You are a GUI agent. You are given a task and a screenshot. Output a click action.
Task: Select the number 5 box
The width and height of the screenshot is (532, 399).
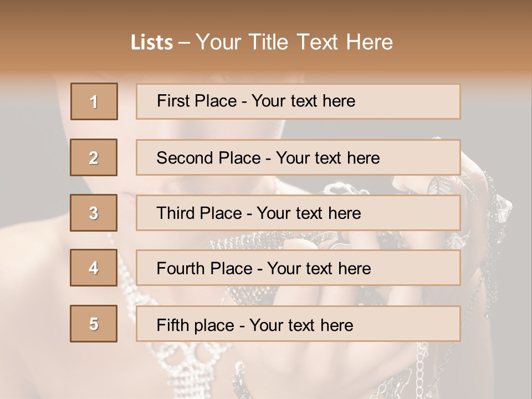94,324
